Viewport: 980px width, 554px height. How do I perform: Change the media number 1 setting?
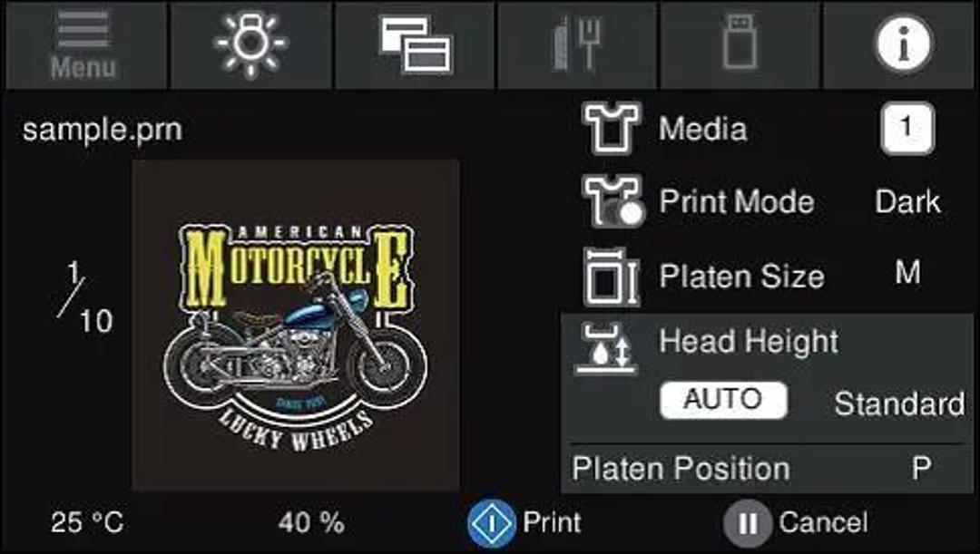(x=906, y=129)
